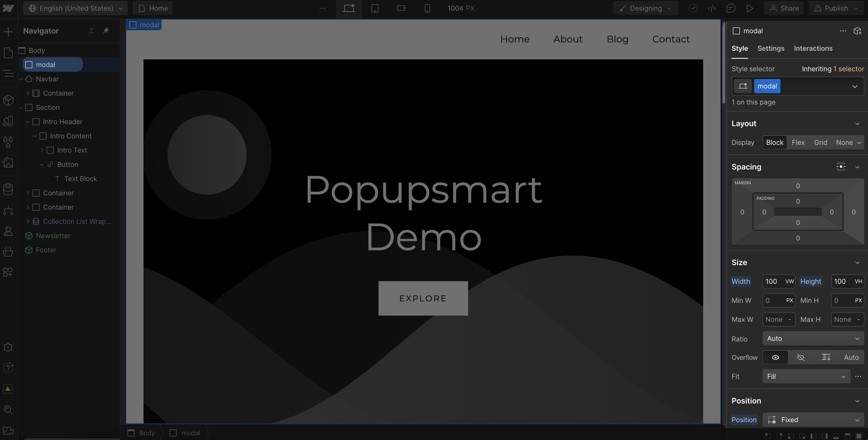Switch to mobile landscape breakpoint
The height and width of the screenshot is (440, 868).
(401, 8)
